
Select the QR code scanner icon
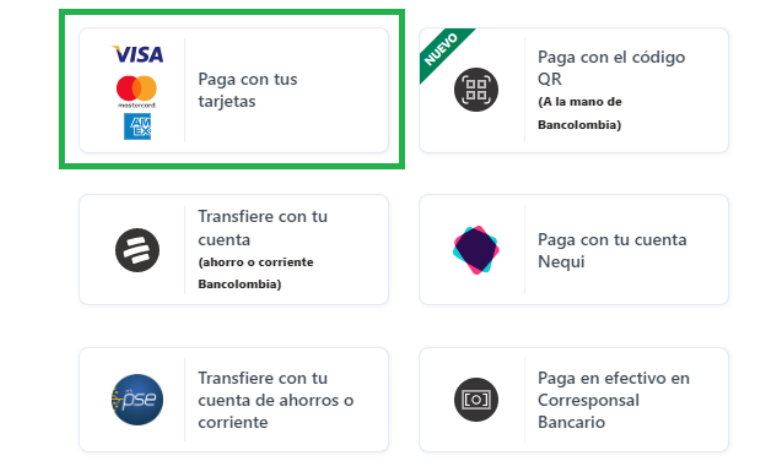[x=476, y=90]
